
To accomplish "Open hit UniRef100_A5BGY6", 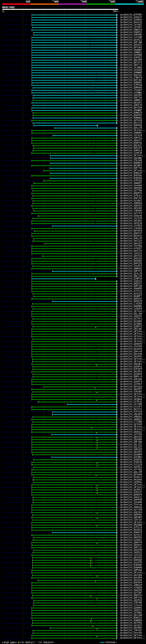I will [x=131, y=30].
